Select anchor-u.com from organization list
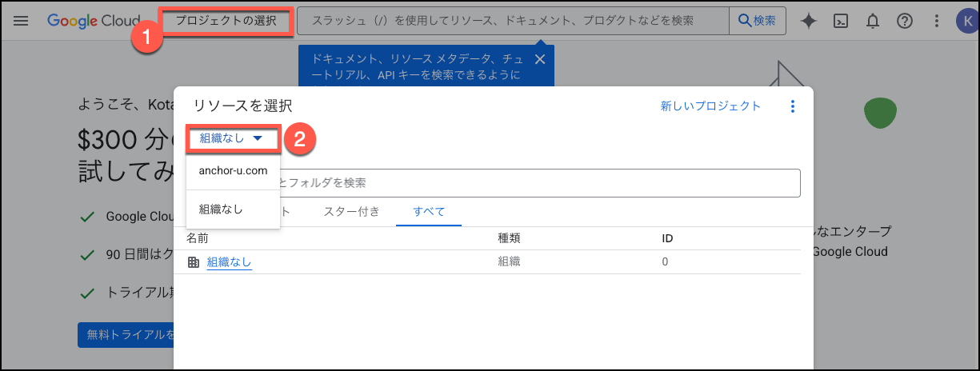The height and width of the screenshot is (371, 980). tap(233, 170)
